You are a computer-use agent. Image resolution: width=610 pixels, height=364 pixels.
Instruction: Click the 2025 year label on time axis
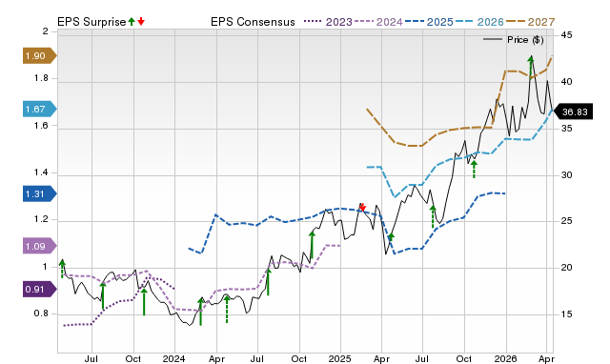point(339,358)
